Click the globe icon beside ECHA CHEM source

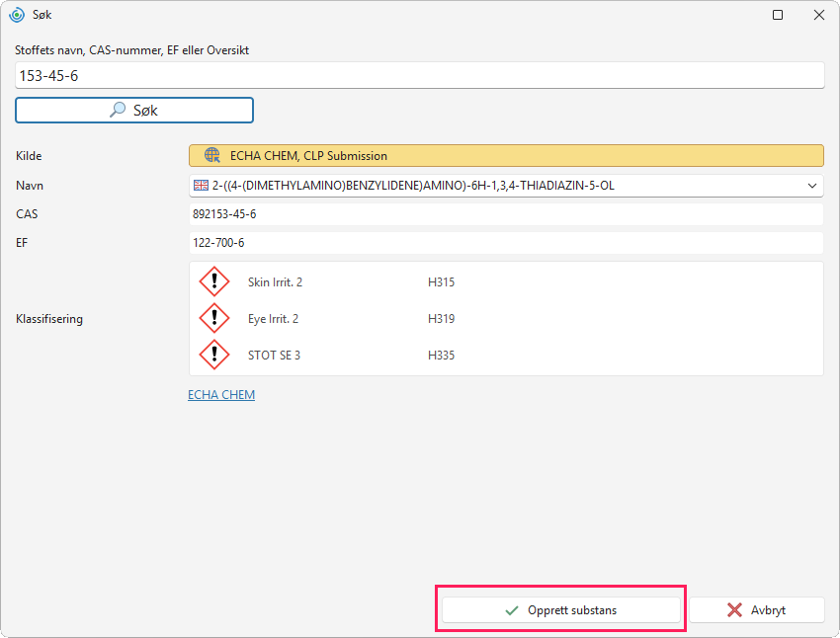pyautogui.click(x=212, y=155)
